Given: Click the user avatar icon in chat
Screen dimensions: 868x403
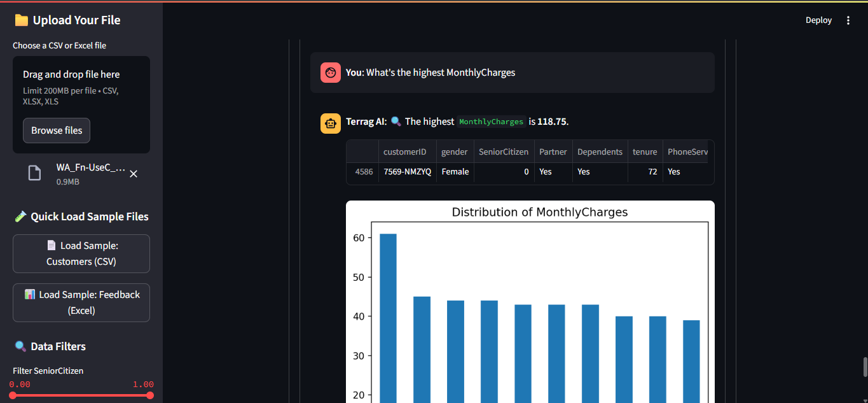Looking at the screenshot, I should 331,73.
